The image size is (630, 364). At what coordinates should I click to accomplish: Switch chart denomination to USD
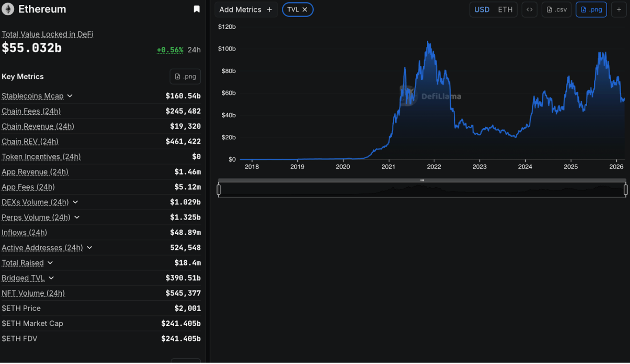pyautogui.click(x=482, y=9)
